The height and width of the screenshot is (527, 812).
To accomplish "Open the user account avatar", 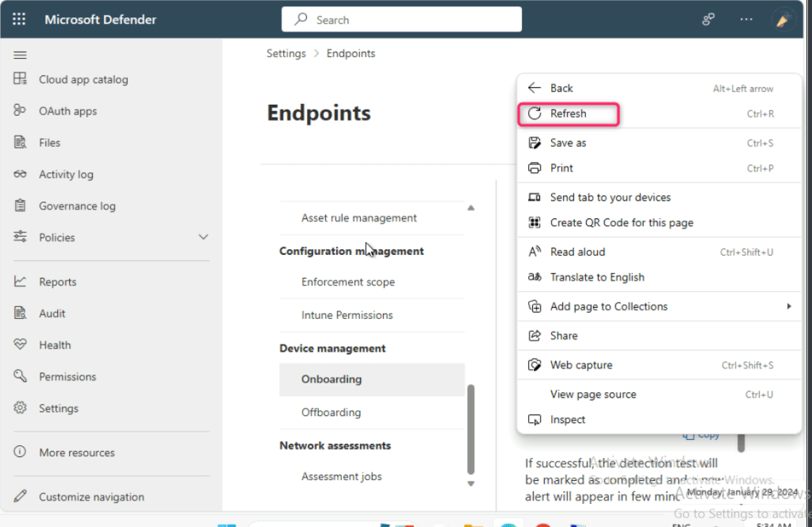I will coord(784,20).
